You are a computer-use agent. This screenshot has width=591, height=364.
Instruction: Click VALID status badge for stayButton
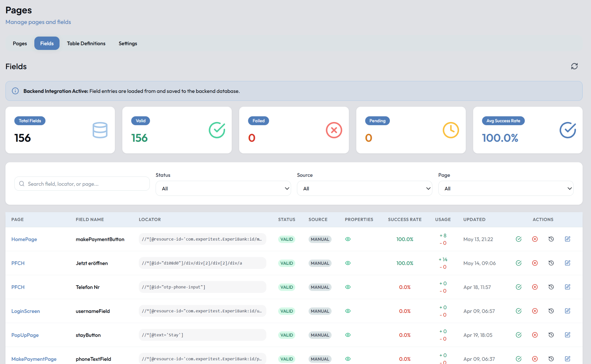point(287,335)
